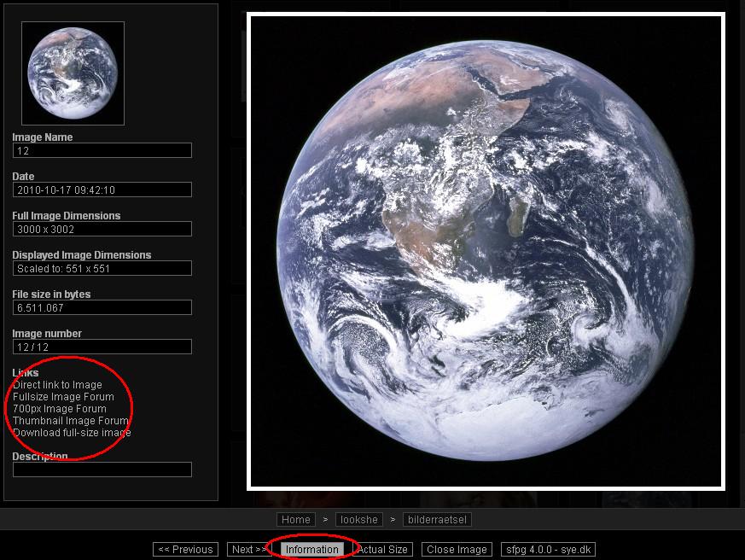Screen dimensions: 745x560
Task: Click the Close Image button
Action: tap(457, 549)
